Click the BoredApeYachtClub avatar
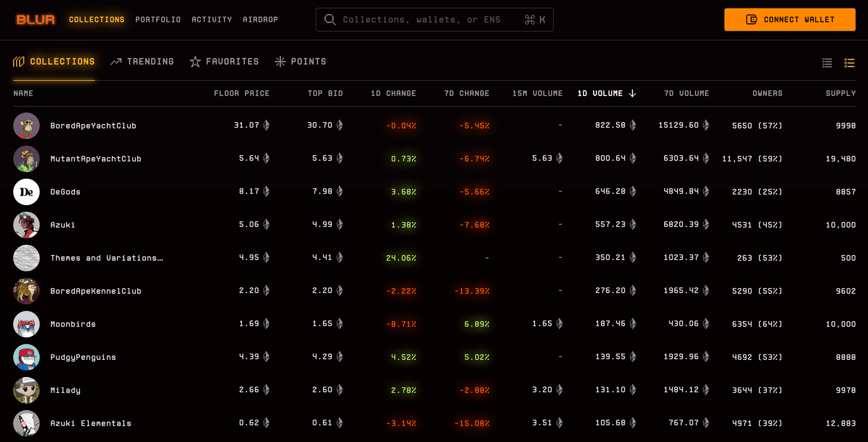 click(x=26, y=126)
